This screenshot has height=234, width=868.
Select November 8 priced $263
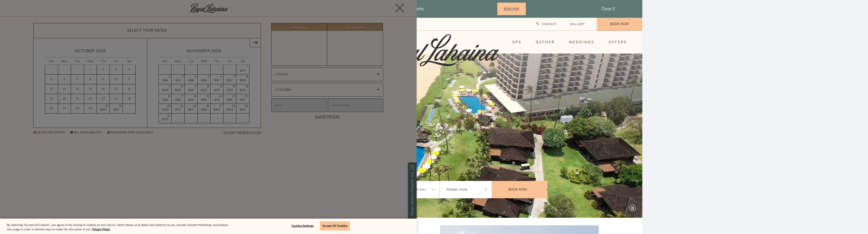pos(243,79)
